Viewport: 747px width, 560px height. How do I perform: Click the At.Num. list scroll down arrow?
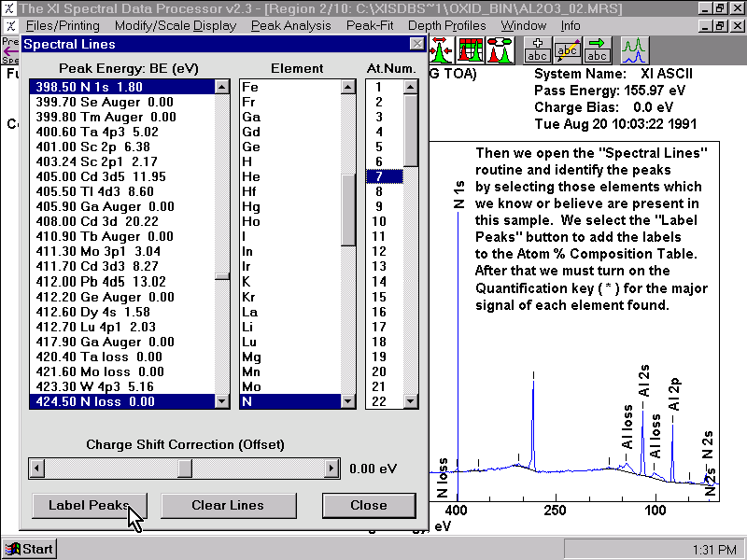(x=411, y=401)
